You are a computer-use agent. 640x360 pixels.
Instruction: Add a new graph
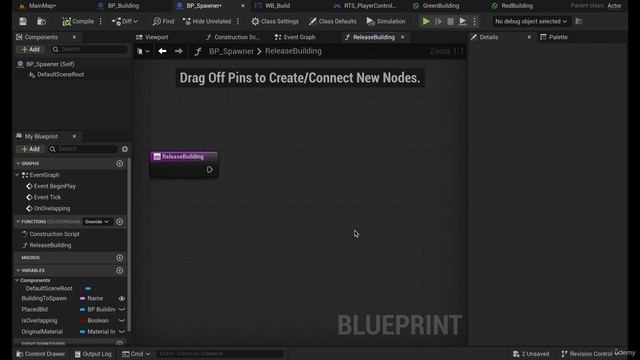120,164
